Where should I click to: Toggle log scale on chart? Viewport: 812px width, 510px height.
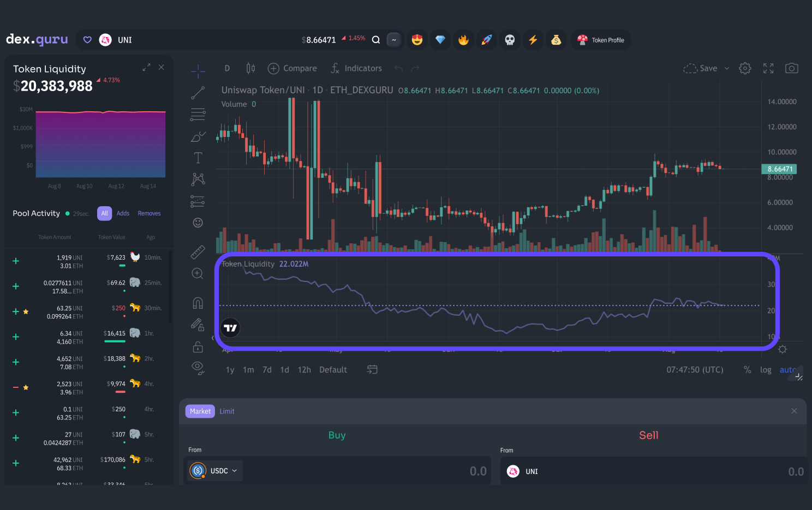click(766, 370)
